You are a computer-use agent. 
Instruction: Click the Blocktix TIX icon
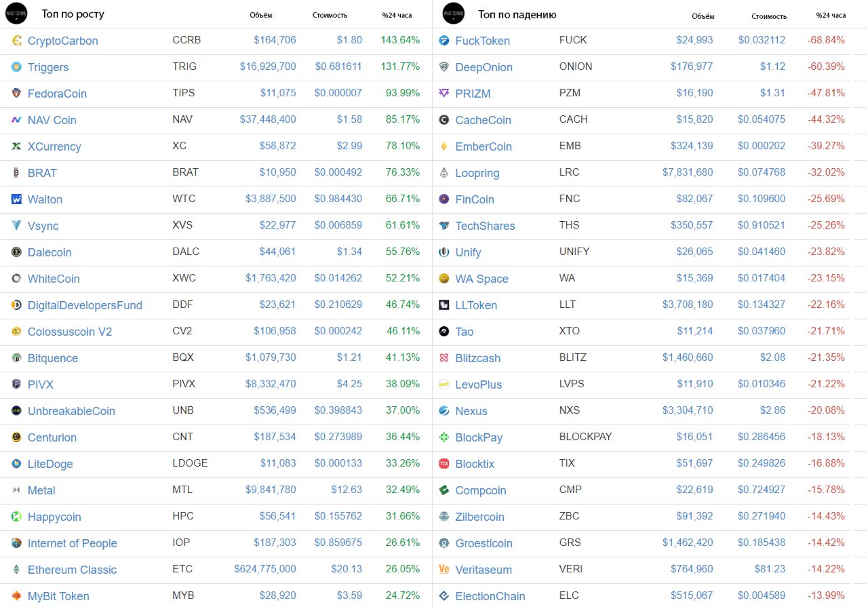444,464
